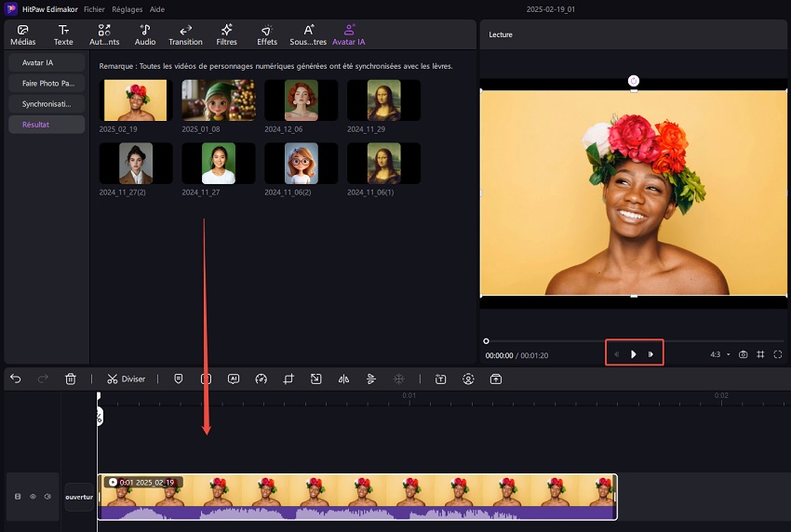Select the 2024_11_06(2) cartoon girl thumbnail
This screenshot has height=532, width=791.
(x=302, y=163)
